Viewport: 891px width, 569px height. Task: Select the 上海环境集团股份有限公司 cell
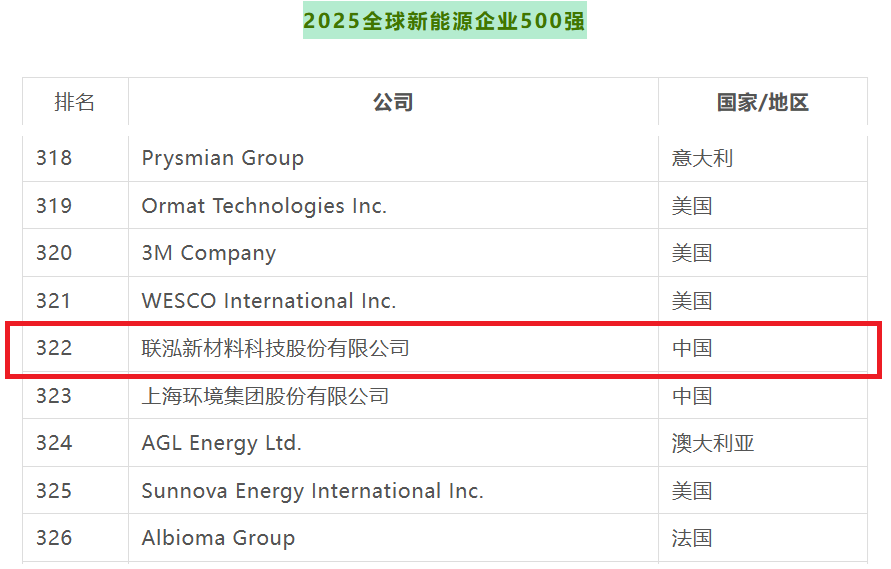(x=265, y=396)
